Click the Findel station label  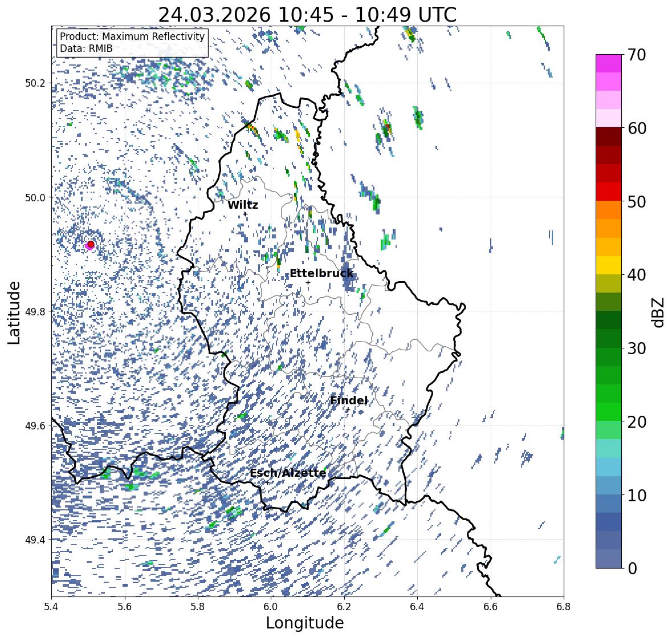tap(349, 401)
